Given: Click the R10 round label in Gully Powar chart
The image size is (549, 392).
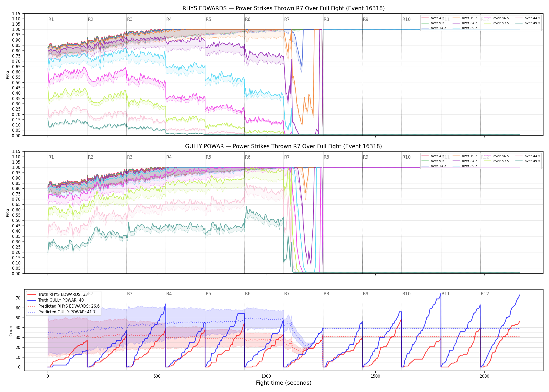Looking at the screenshot, I should pyautogui.click(x=407, y=157).
